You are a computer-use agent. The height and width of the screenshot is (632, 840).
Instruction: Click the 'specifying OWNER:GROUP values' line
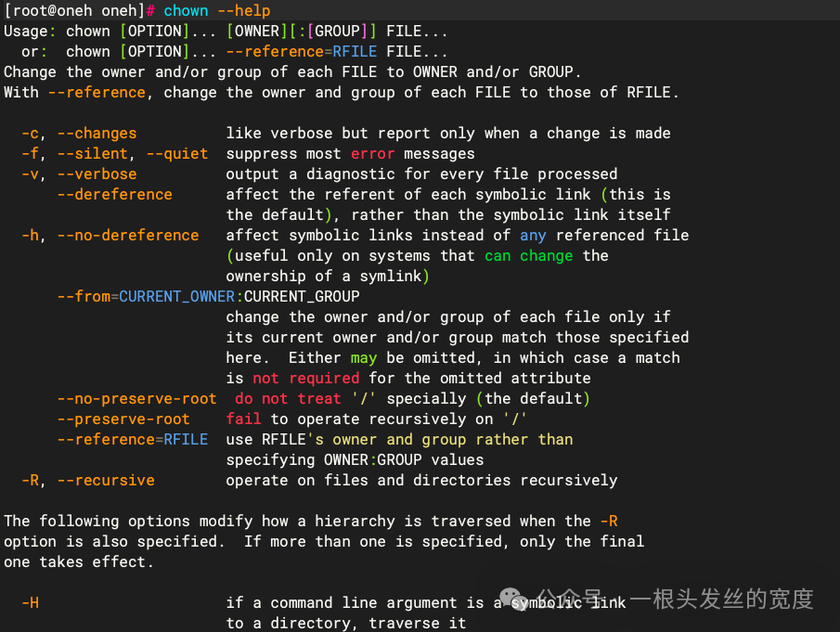coord(355,460)
